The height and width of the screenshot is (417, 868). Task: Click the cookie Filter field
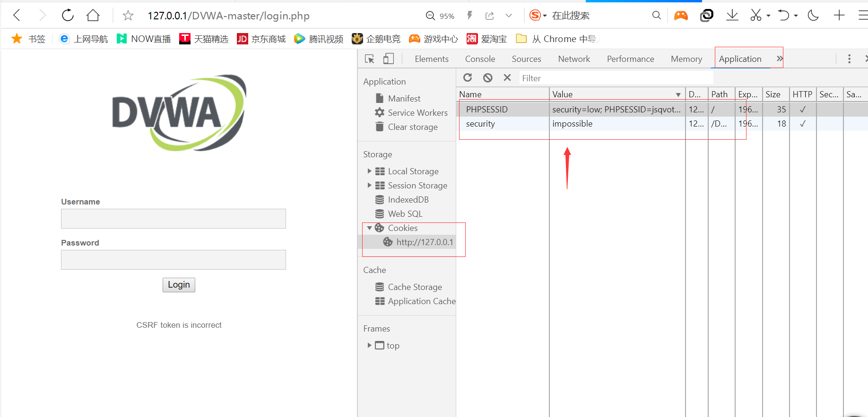(616, 78)
